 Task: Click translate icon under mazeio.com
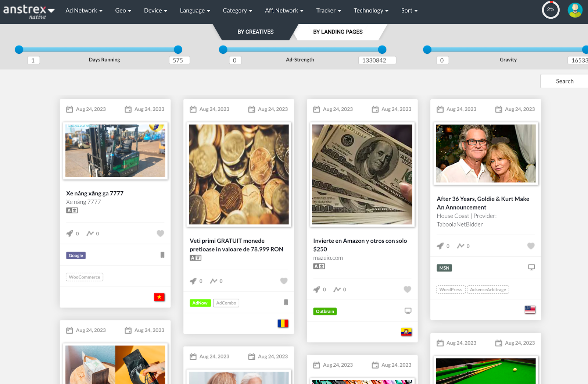pos(319,266)
